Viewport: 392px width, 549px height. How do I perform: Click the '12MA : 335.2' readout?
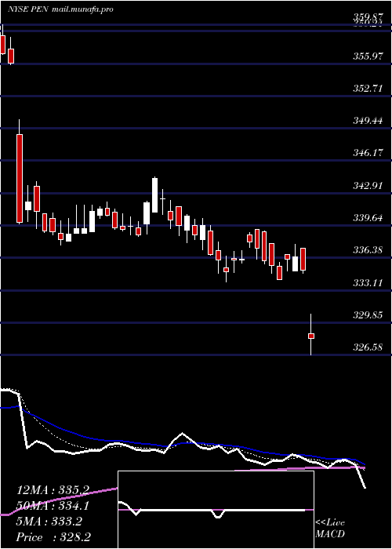click(53, 490)
